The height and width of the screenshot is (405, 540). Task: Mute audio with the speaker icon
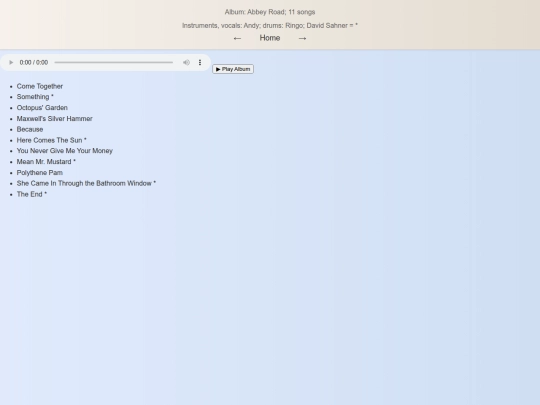pos(186,62)
